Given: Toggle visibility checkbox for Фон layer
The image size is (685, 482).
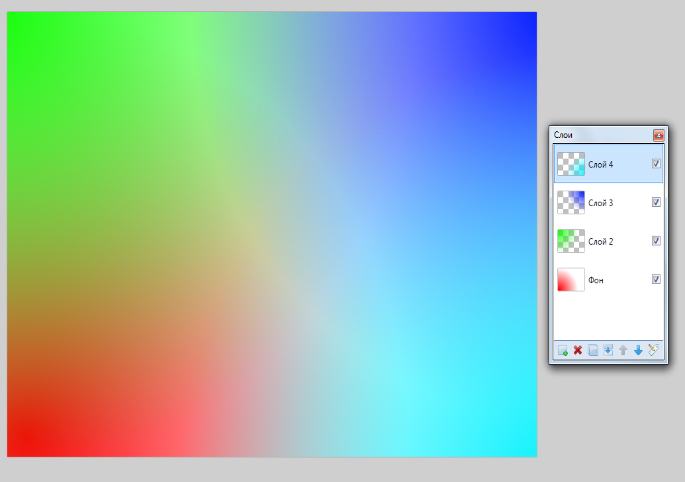Looking at the screenshot, I should coord(656,279).
